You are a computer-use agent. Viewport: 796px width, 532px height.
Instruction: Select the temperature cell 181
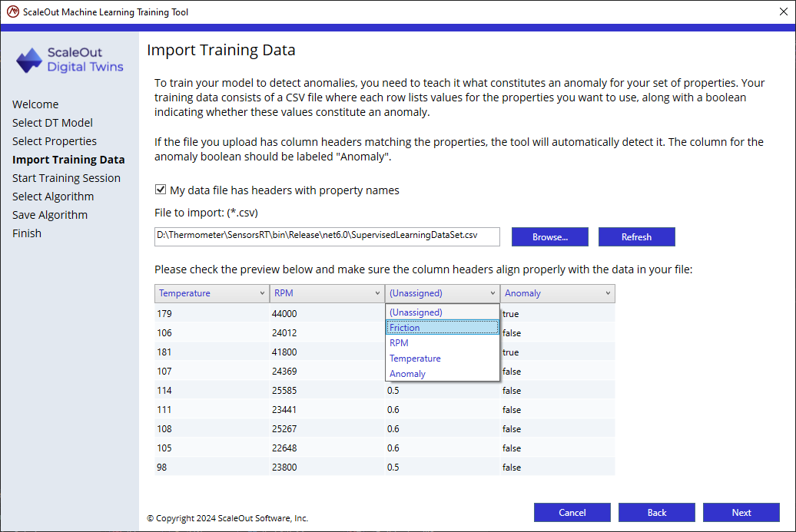[212, 352]
